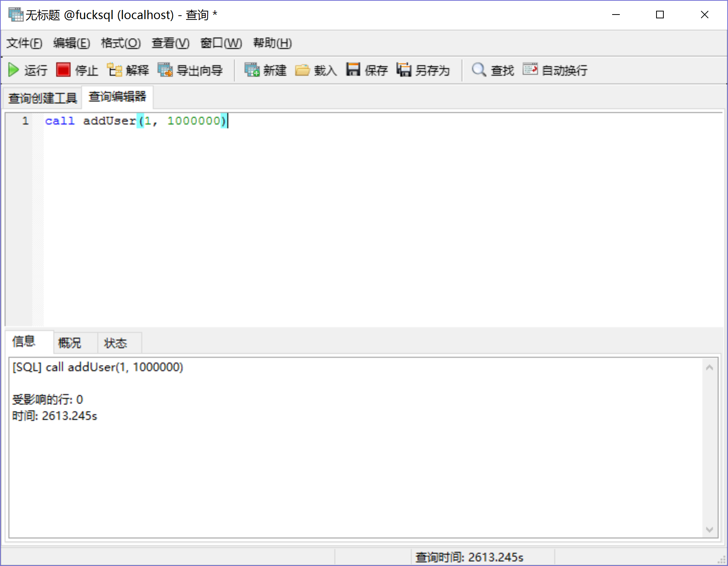Click 'addUser' in the editor line
This screenshot has width=728, height=566.
(110, 121)
